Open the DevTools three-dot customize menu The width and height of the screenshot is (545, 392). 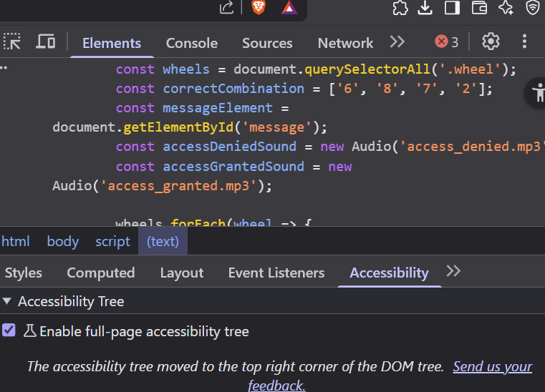pyautogui.click(x=525, y=41)
